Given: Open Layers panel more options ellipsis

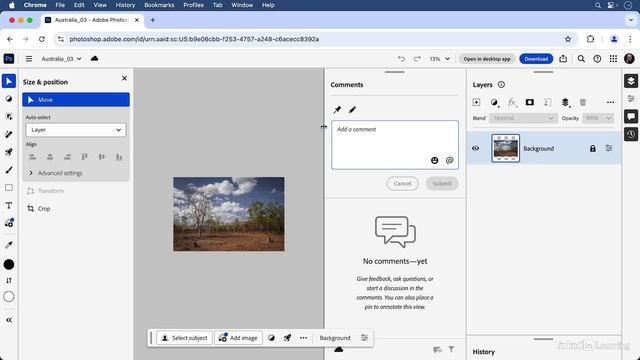Looking at the screenshot, I should pyautogui.click(x=610, y=102).
